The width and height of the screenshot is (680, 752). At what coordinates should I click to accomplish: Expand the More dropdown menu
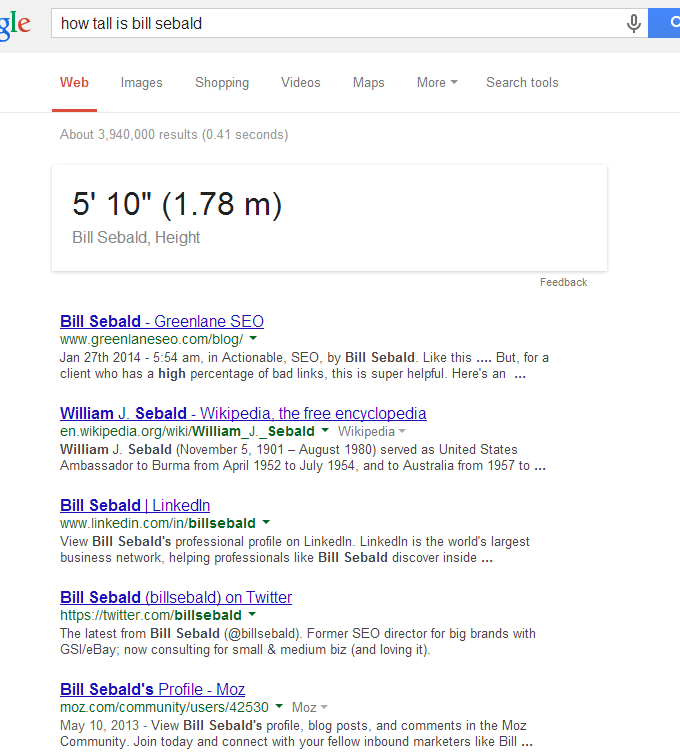(x=437, y=82)
